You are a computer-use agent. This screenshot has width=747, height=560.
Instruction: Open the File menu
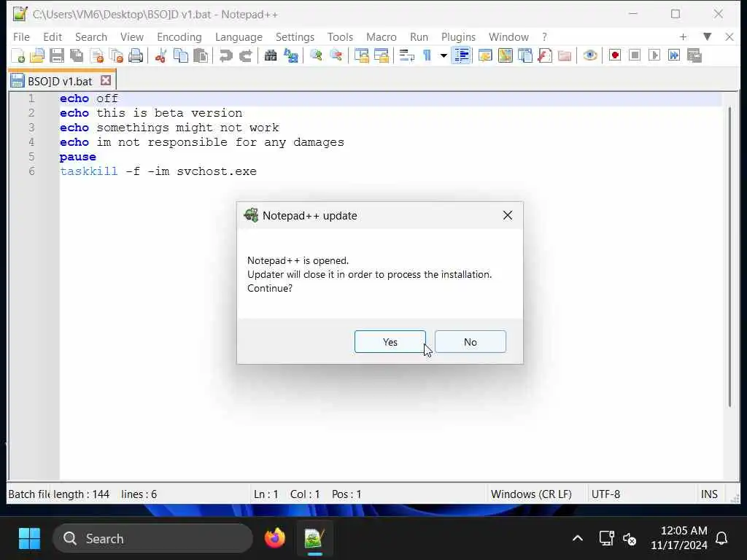pos(21,36)
